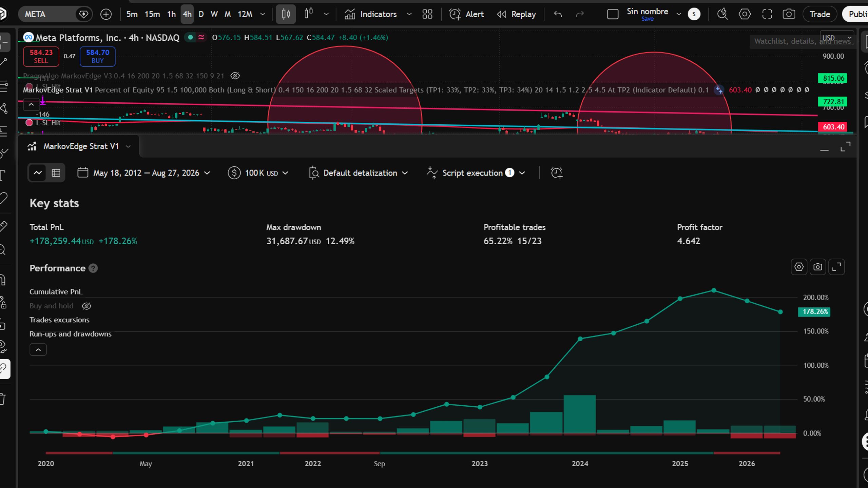
Task: Take a chart snapshot with top-bar camera icon
Action: (789, 14)
